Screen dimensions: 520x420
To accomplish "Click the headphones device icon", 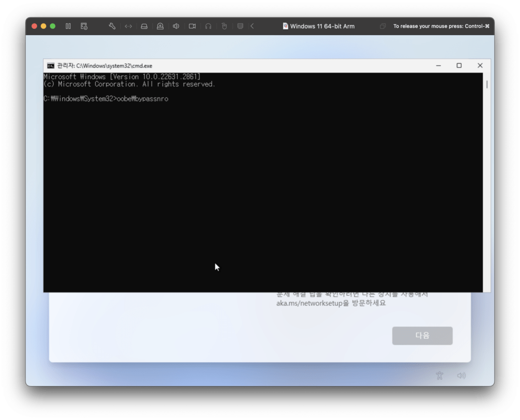I will (208, 26).
